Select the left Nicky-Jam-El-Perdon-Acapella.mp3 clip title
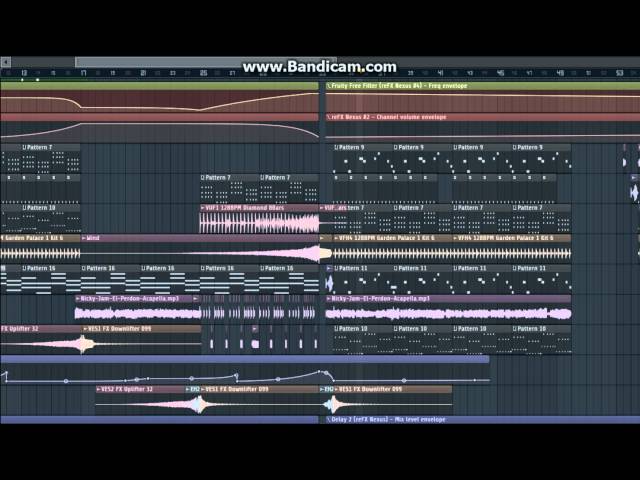The image size is (640, 480). pos(130,299)
